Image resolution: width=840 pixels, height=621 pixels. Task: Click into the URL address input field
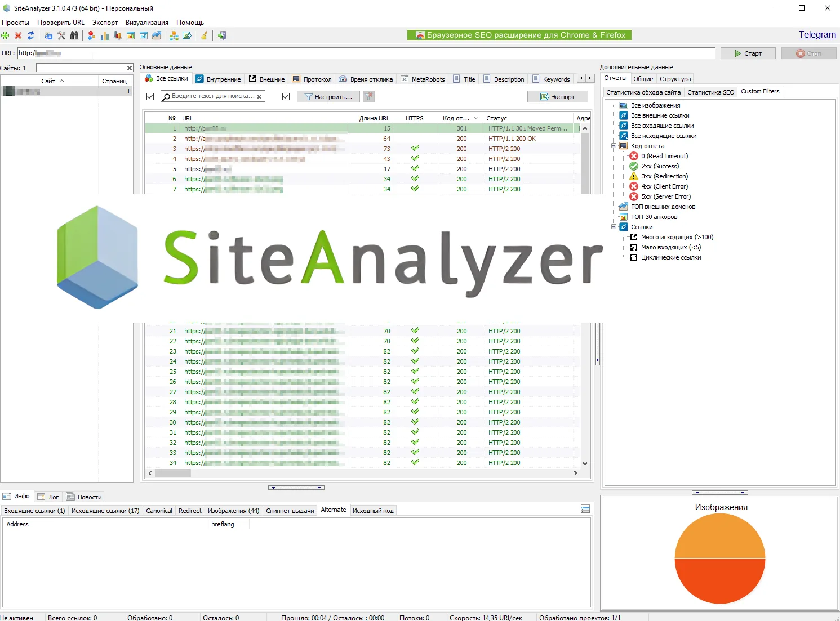[366, 53]
